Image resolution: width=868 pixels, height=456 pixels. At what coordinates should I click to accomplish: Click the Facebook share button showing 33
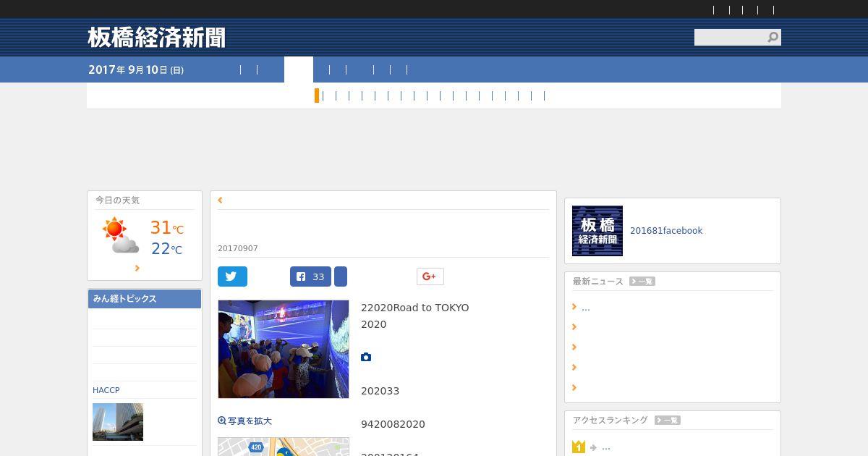click(310, 276)
